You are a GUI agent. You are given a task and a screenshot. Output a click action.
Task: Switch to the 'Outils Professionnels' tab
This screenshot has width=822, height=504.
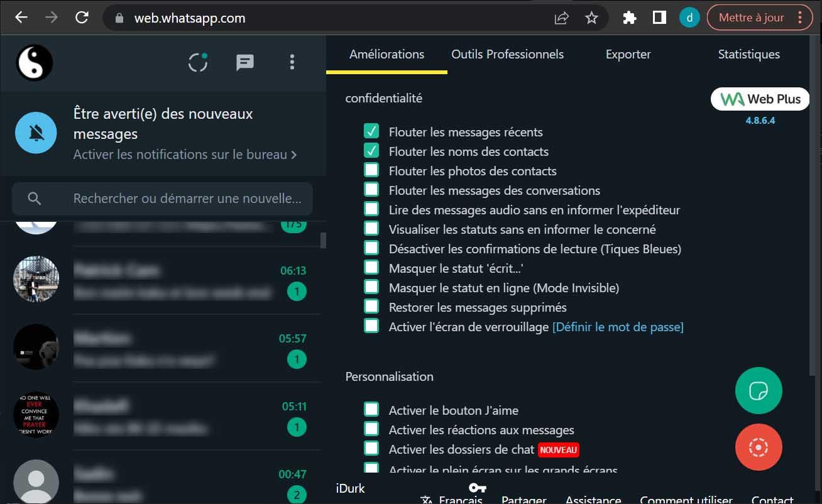tap(507, 54)
